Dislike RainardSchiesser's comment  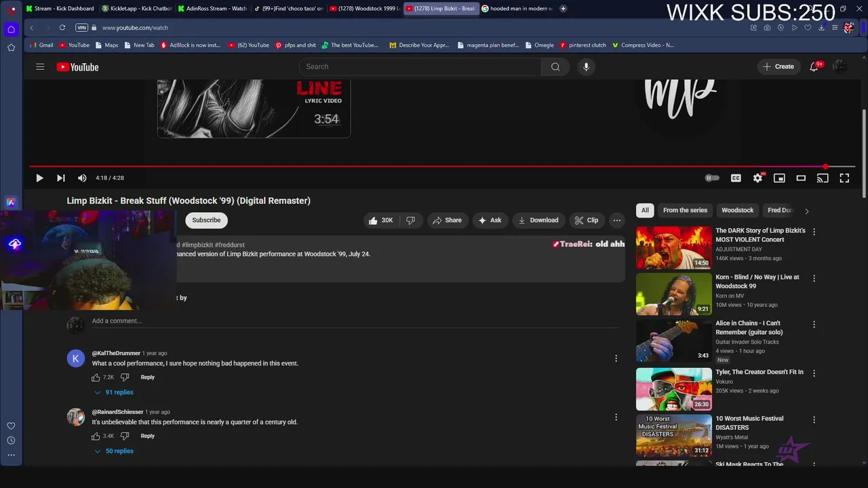(125, 436)
